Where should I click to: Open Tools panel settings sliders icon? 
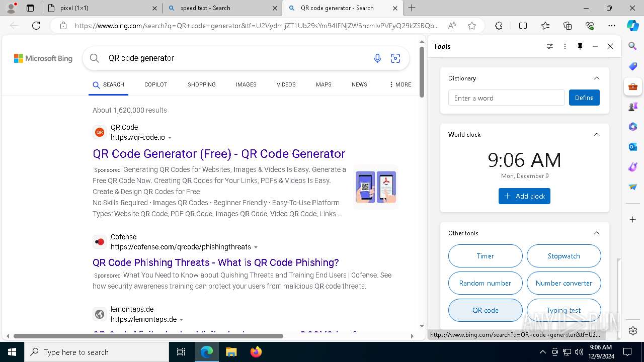click(550, 46)
